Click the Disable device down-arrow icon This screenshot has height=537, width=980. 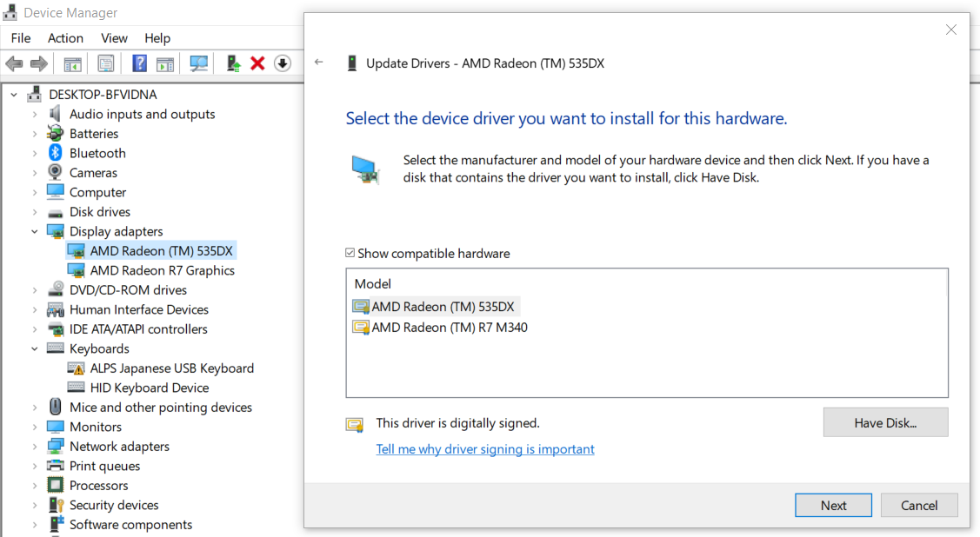[283, 63]
